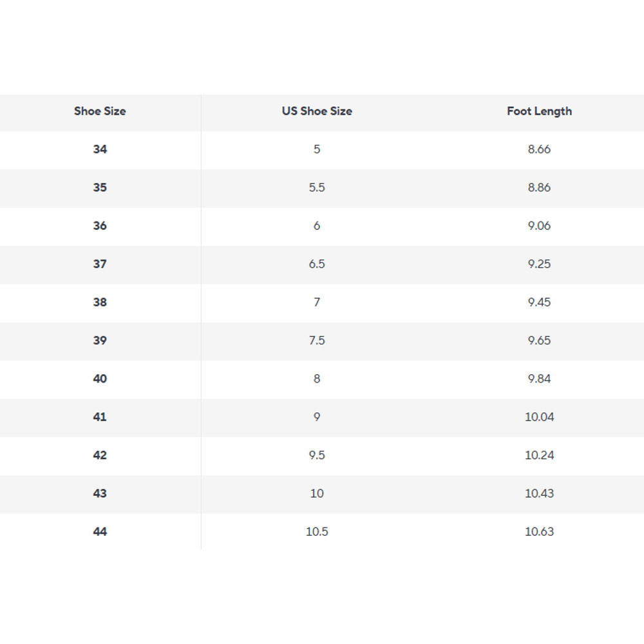Click shoe size 39 cell
The height and width of the screenshot is (644, 644).
[100, 341]
